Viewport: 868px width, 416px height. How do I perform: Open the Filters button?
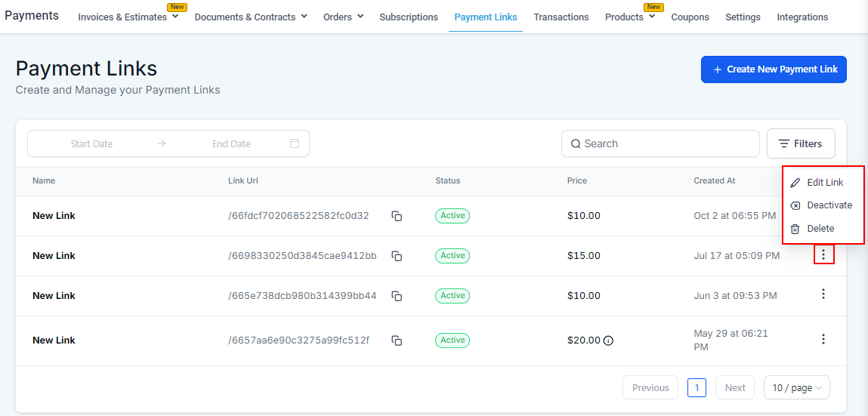pos(801,143)
